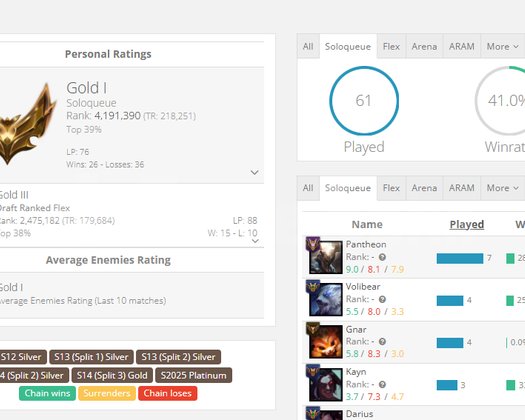Click the LP: 76 value
Image resolution: width=525 pixels, height=420 pixels.
pos(78,152)
